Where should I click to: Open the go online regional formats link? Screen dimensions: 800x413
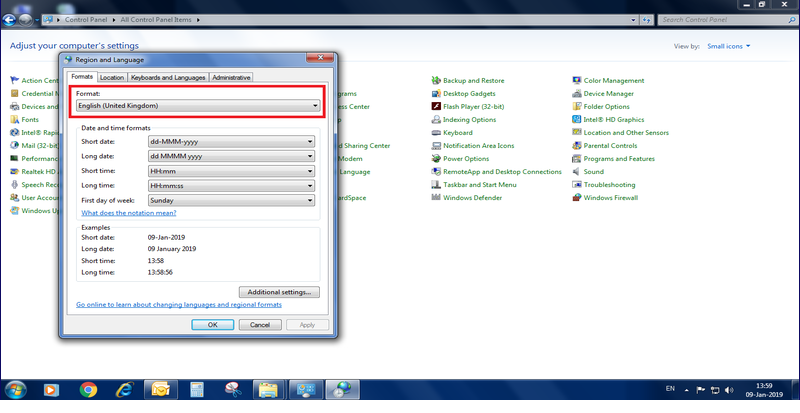(179, 304)
